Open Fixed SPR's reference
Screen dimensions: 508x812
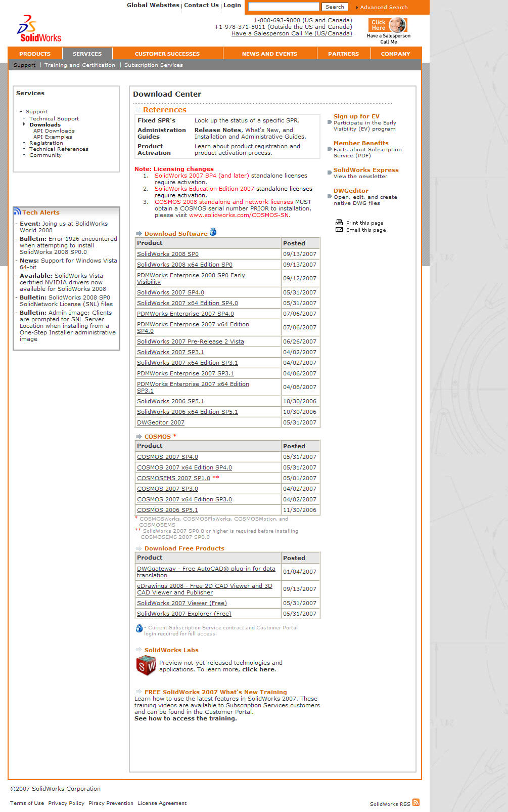pyautogui.click(x=156, y=120)
